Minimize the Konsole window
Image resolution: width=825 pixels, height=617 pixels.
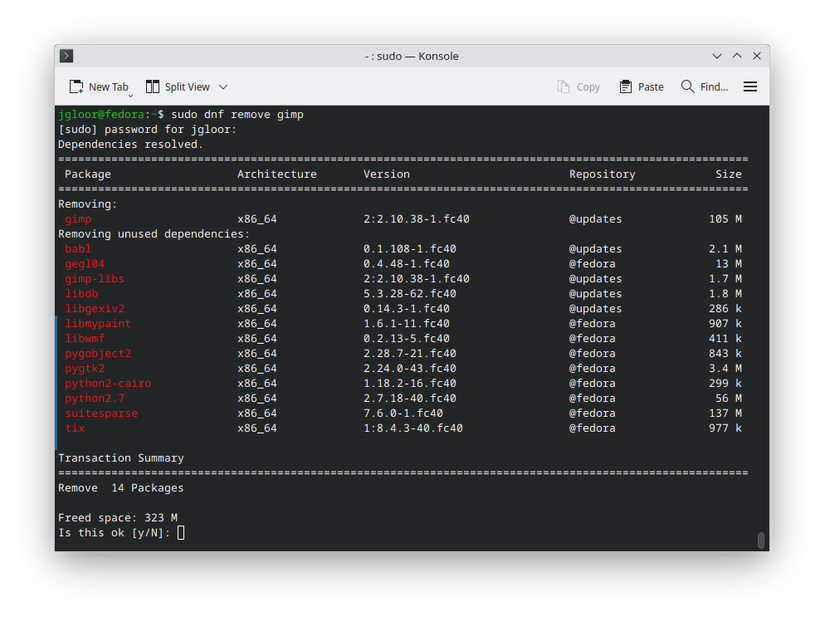[x=717, y=56]
